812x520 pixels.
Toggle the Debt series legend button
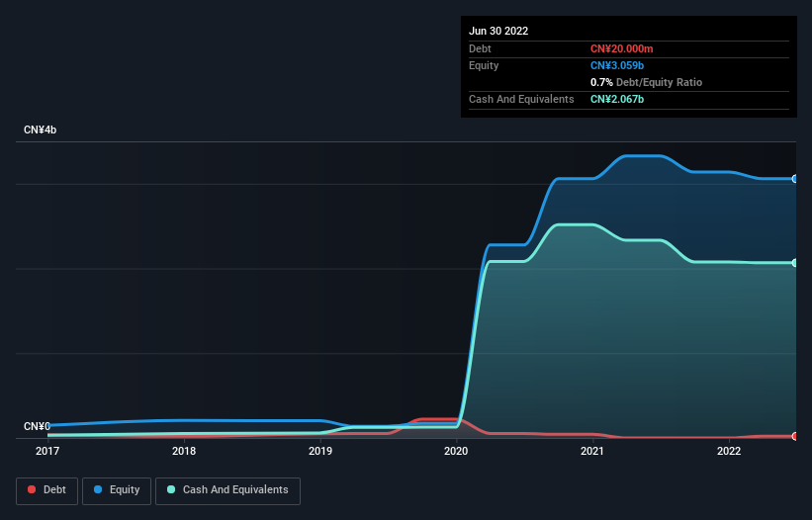[x=46, y=490]
